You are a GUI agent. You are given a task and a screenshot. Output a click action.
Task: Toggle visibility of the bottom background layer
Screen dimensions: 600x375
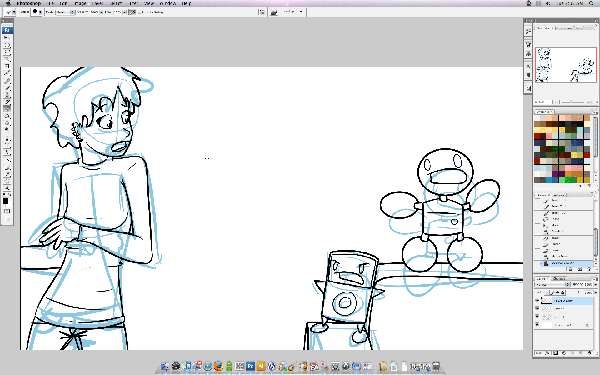(x=537, y=324)
